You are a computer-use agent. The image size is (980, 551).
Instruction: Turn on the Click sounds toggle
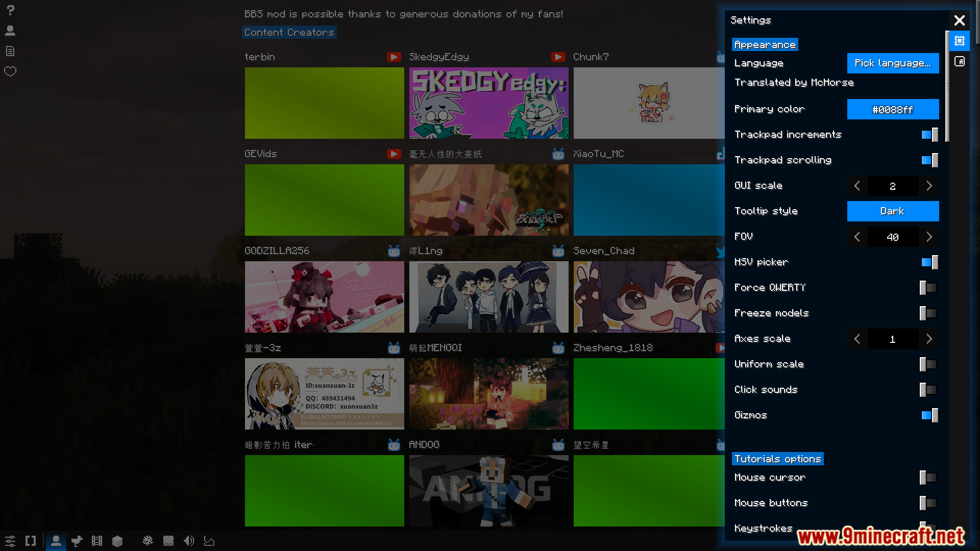928,390
